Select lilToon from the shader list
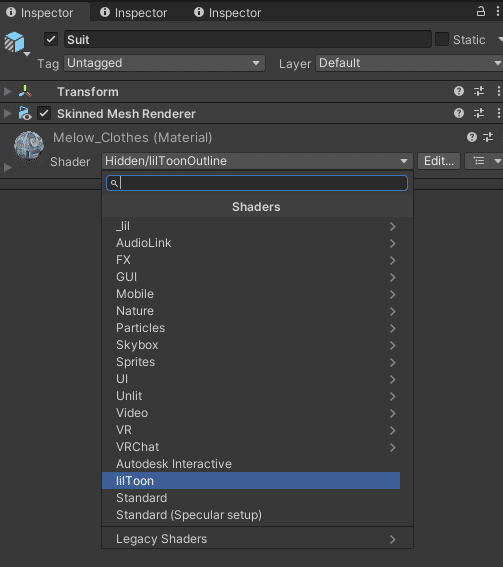 click(x=251, y=481)
